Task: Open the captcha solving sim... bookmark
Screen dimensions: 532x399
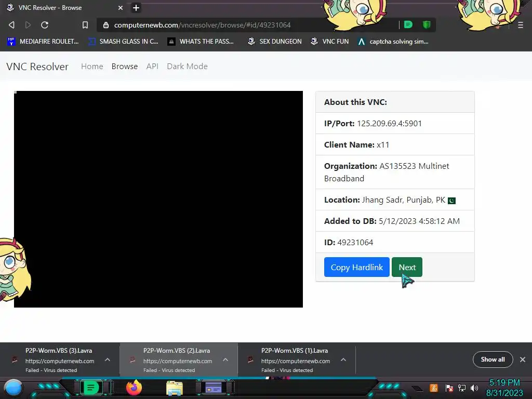Action: click(393, 42)
